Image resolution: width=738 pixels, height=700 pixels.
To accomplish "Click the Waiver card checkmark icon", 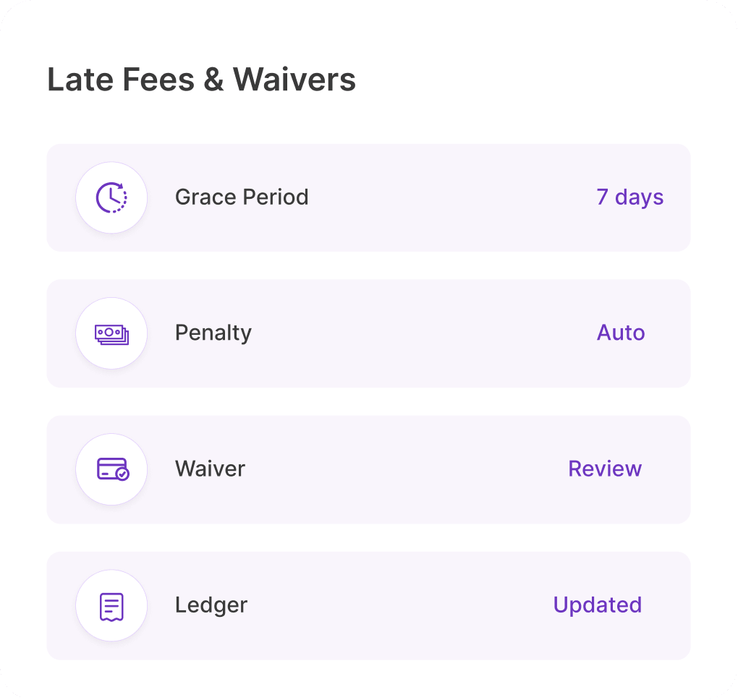I will (112, 469).
